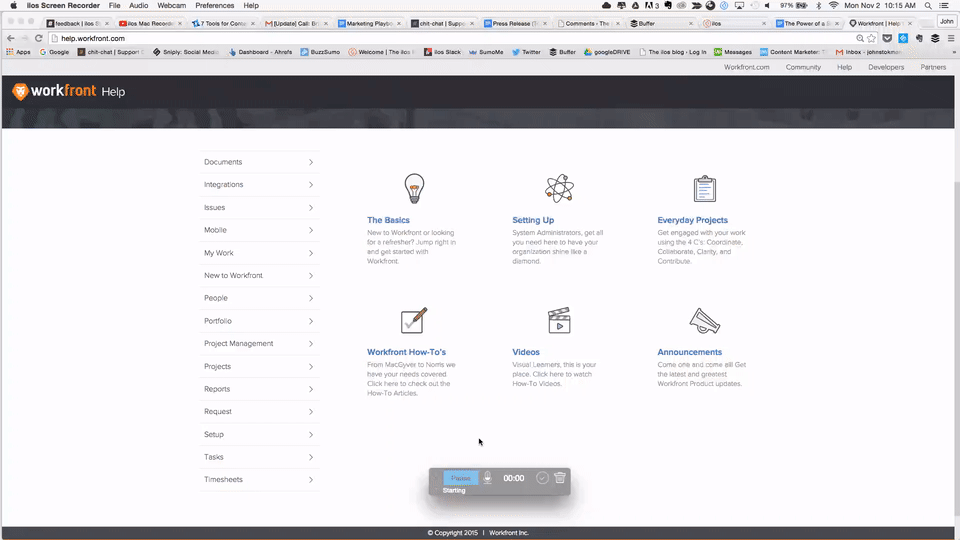Viewport: 960px width, 540px height.
Task: Discard recording with the trash icon
Action: click(560, 478)
